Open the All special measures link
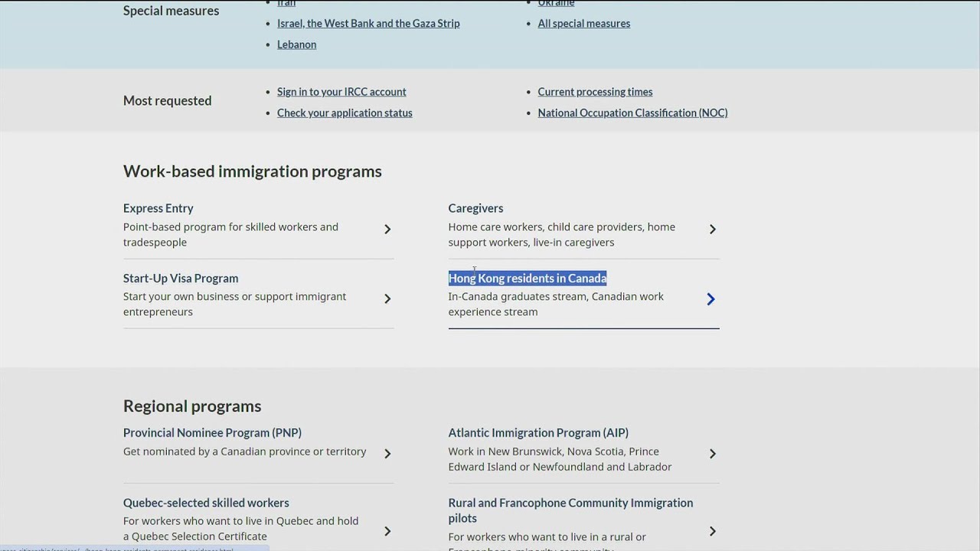The image size is (980, 551). tap(584, 23)
